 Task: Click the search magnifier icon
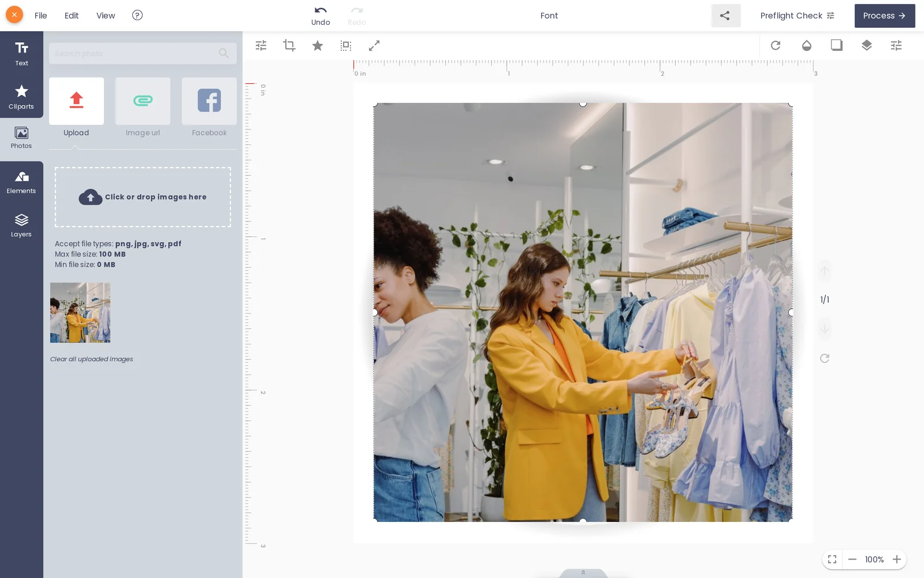[x=224, y=53]
